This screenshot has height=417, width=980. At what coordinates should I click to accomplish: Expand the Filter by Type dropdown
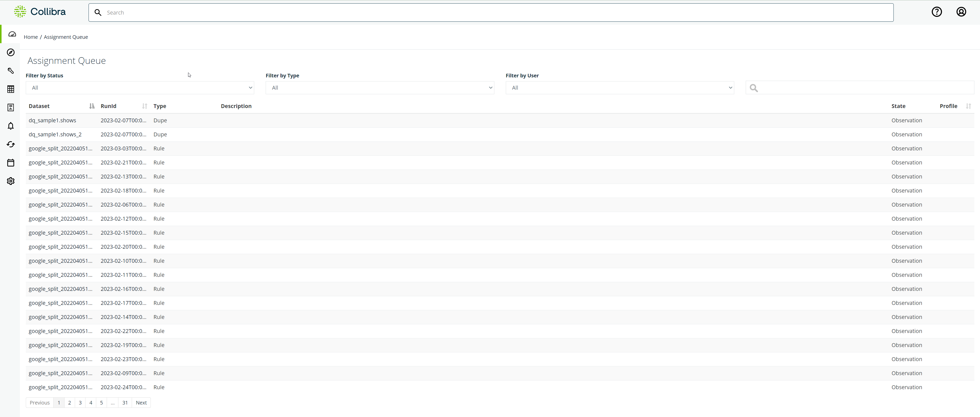[379, 88]
